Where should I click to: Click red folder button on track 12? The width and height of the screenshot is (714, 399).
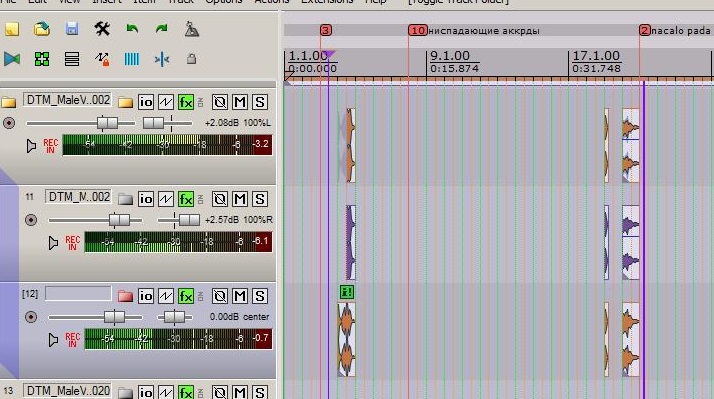pos(125,296)
